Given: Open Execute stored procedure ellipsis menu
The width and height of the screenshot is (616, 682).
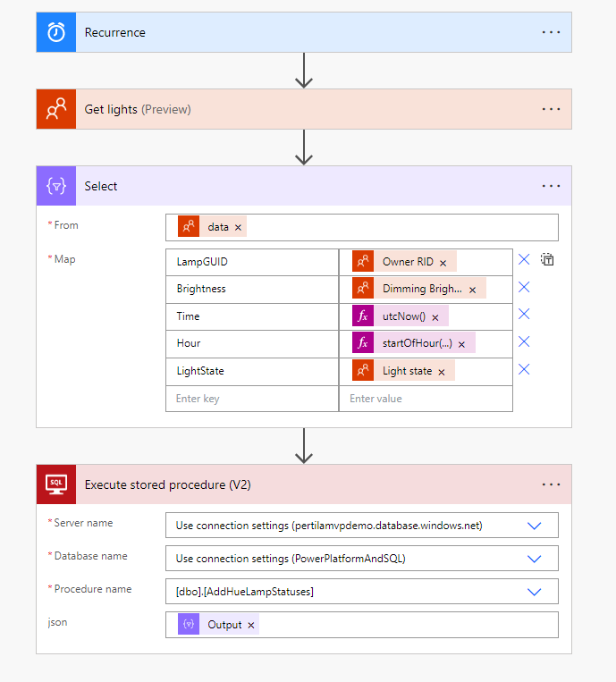Looking at the screenshot, I should [x=551, y=484].
